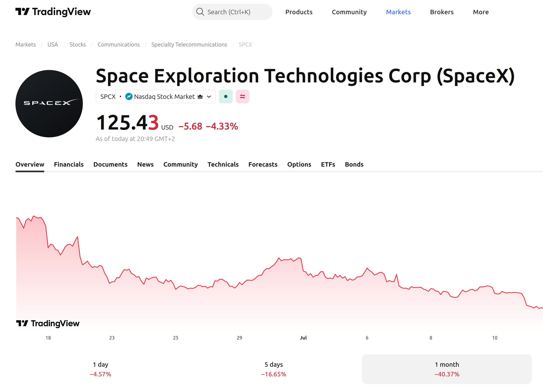Select the 1 day timeframe
Image resolution: width=543 pixels, height=392 pixels.
pos(100,369)
